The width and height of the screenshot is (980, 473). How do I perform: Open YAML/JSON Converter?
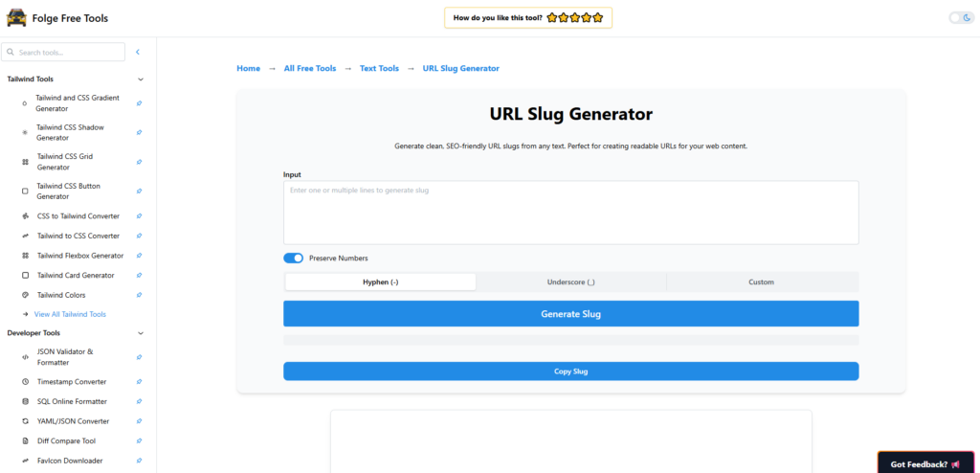[73, 421]
